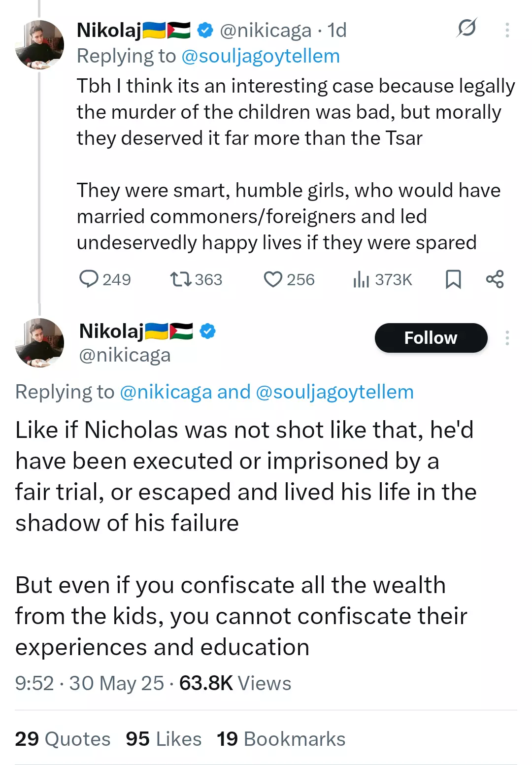
Task: Open the 29 Quotes list
Action: coord(63,739)
